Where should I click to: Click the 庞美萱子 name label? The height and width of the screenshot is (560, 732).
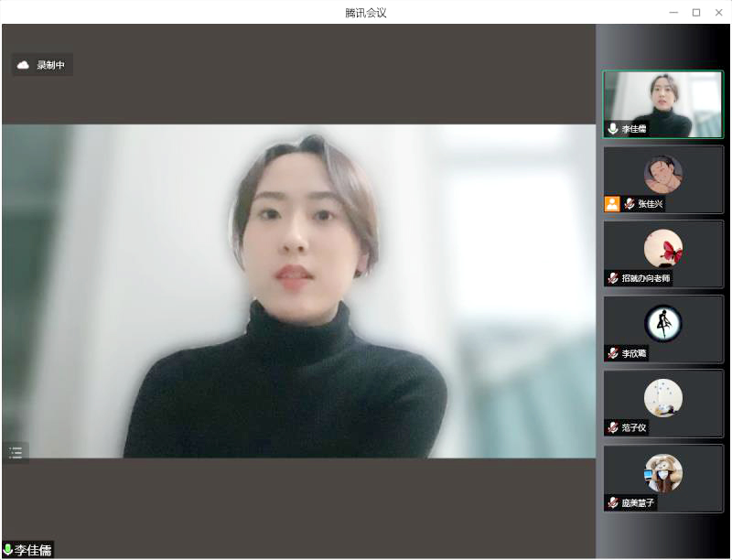[x=638, y=502]
